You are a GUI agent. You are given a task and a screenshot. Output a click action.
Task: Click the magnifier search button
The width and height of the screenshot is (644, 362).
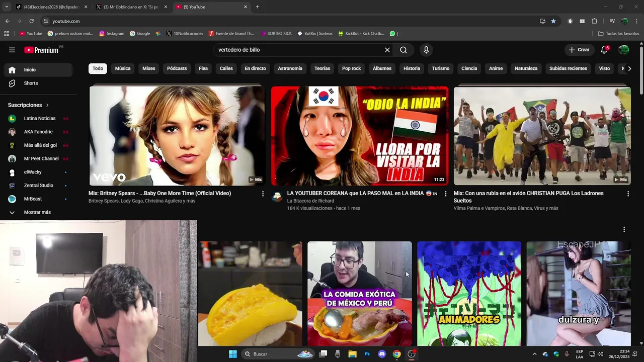404,50
